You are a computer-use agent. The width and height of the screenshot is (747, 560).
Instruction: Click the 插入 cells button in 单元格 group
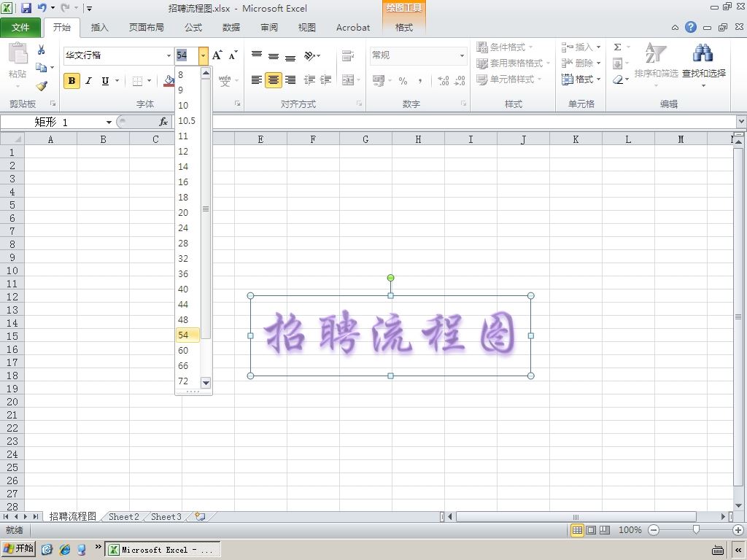pos(581,47)
